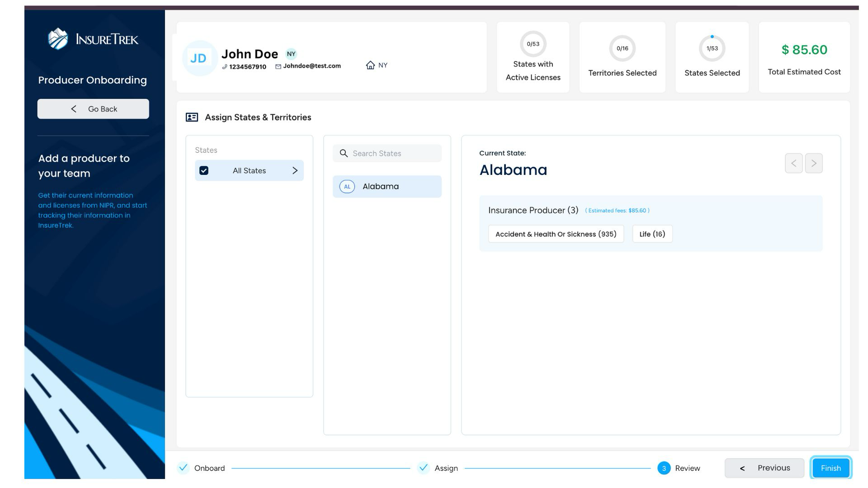The height and width of the screenshot is (488, 868).
Task: Click the AL badge beside Alabama
Action: [x=347, y=187]
